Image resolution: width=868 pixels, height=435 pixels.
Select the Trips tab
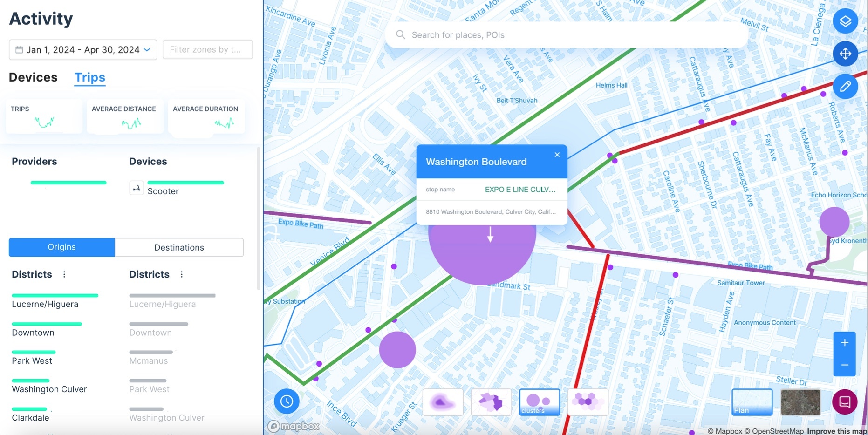[90, 77]
